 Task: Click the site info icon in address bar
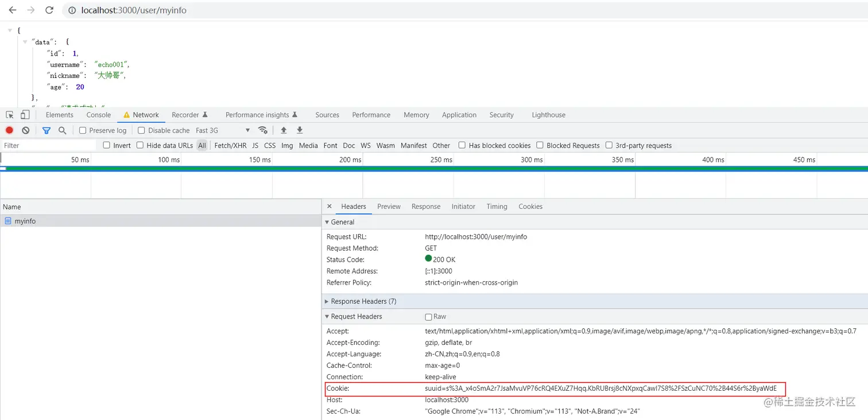pyautogui.click(x=72, y=10)
